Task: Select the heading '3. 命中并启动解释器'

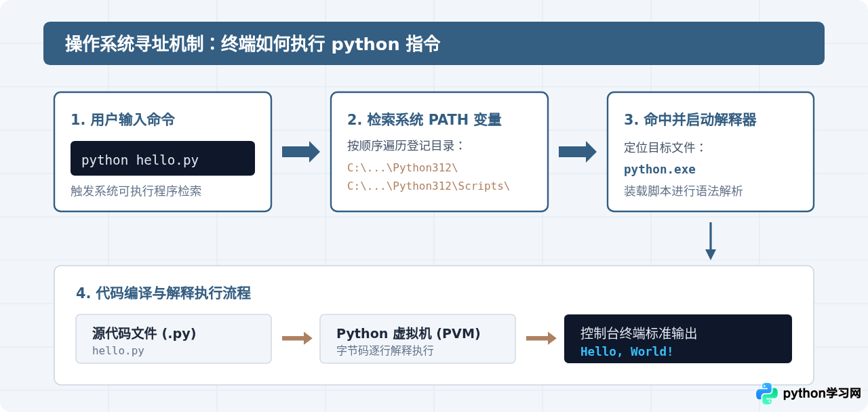Action: [x=690, y=120]
